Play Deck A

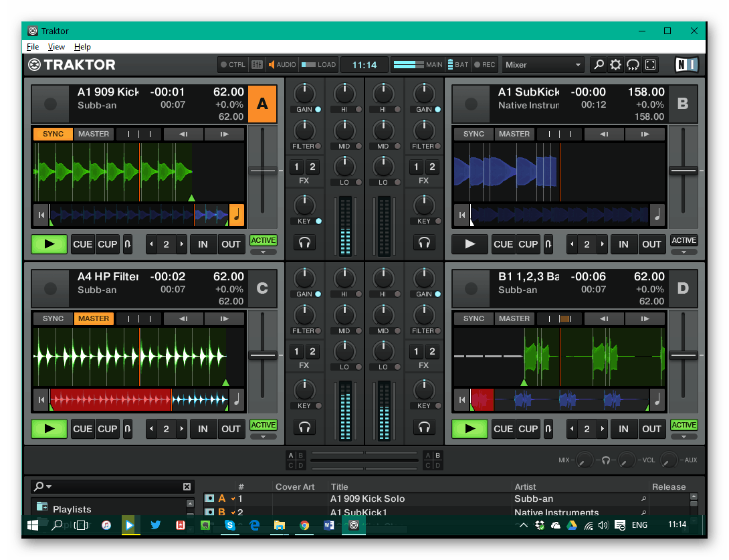point(49,244)
